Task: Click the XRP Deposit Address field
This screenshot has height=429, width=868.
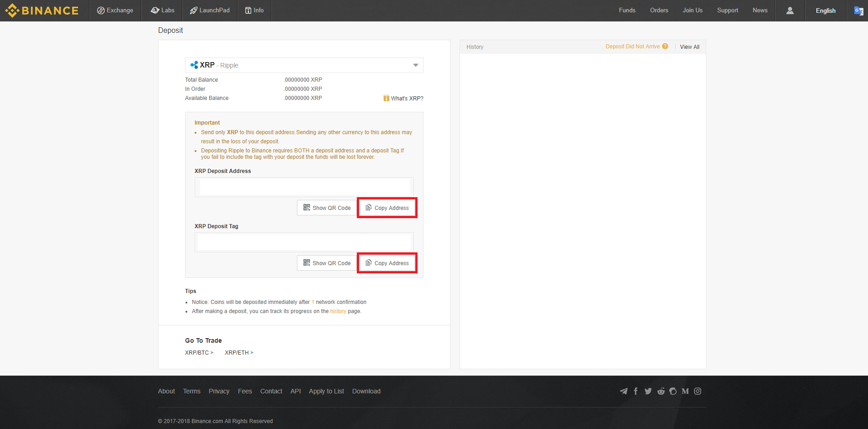Action: coord(304,187)
